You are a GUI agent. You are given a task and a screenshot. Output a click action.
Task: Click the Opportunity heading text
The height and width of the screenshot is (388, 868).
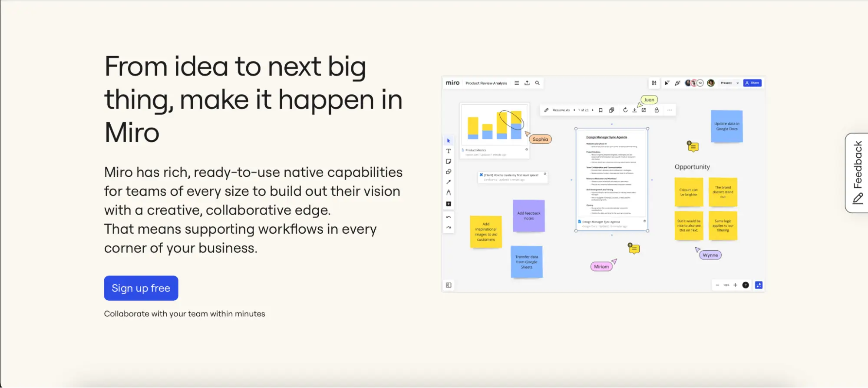pyautogui.click(x=692, y=167)
